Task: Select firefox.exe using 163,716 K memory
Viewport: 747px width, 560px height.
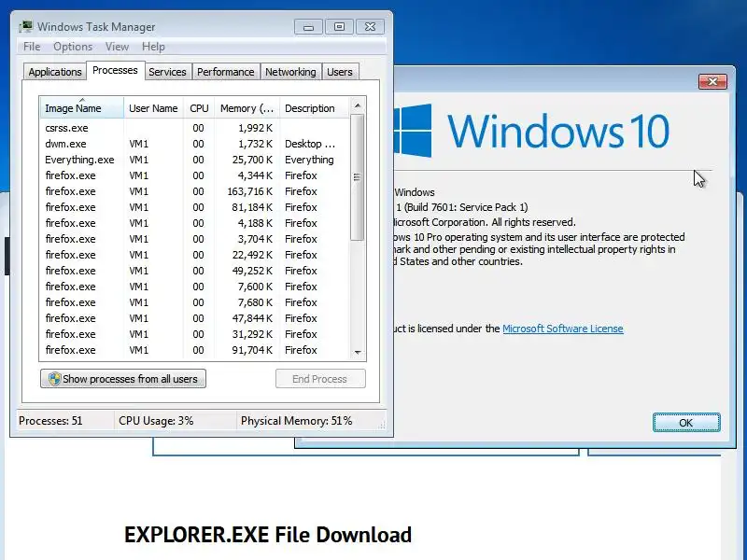Action: [x=195, y=191]
